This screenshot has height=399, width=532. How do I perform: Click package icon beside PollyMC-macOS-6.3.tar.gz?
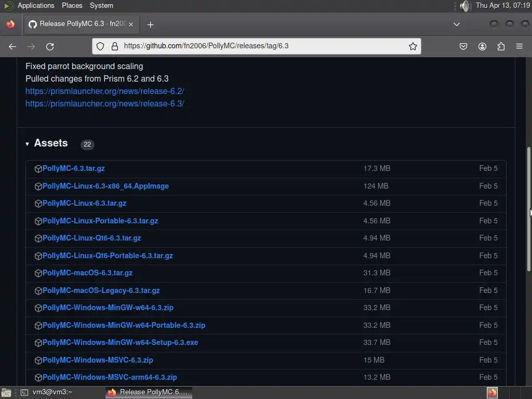coord(38,273)
